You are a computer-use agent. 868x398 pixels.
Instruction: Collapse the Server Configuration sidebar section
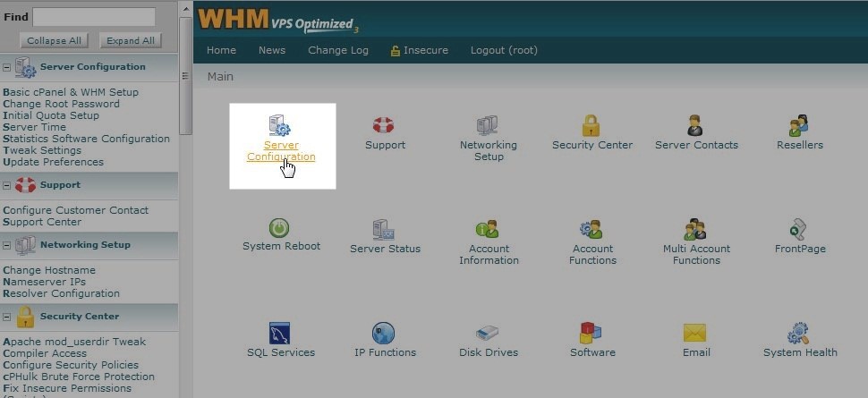(x=6, y=68)
